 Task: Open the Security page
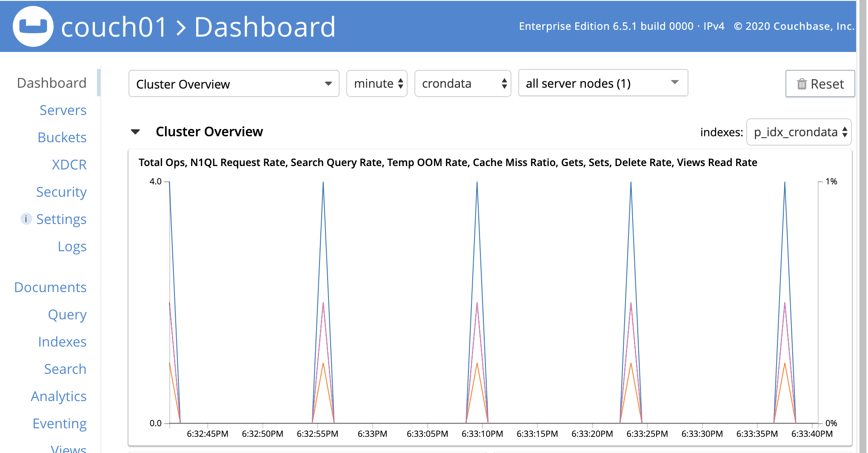click(61, 192)
